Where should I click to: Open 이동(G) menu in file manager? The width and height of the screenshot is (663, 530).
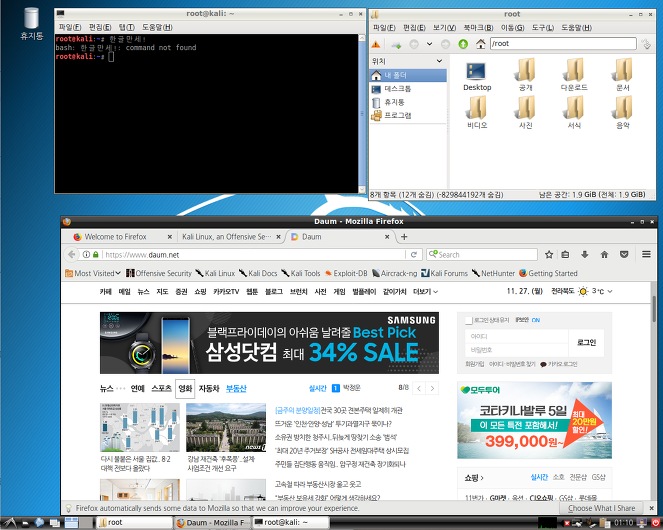coord(512,27)
